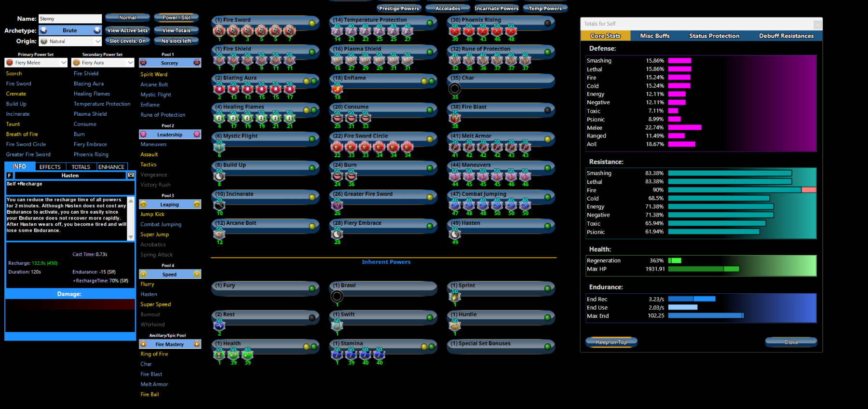Click the Keep on Top button

611,342
